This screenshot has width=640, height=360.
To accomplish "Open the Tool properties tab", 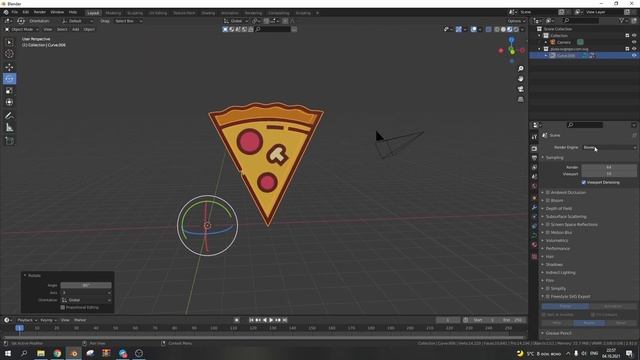I will 534,137.
